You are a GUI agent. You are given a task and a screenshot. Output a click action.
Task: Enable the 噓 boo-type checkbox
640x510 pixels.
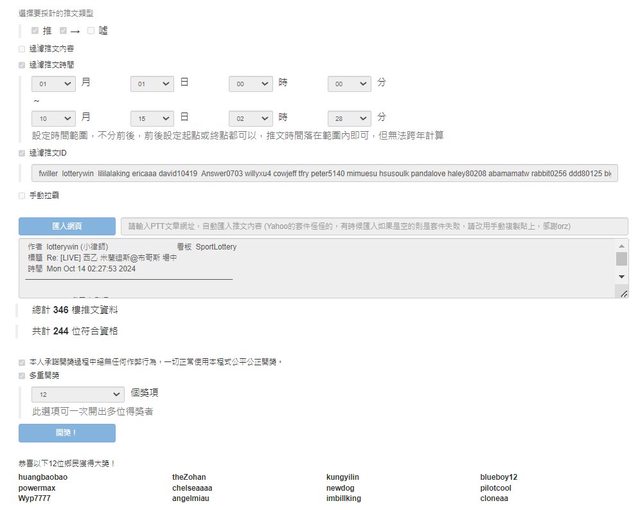[x=91, y=31]
